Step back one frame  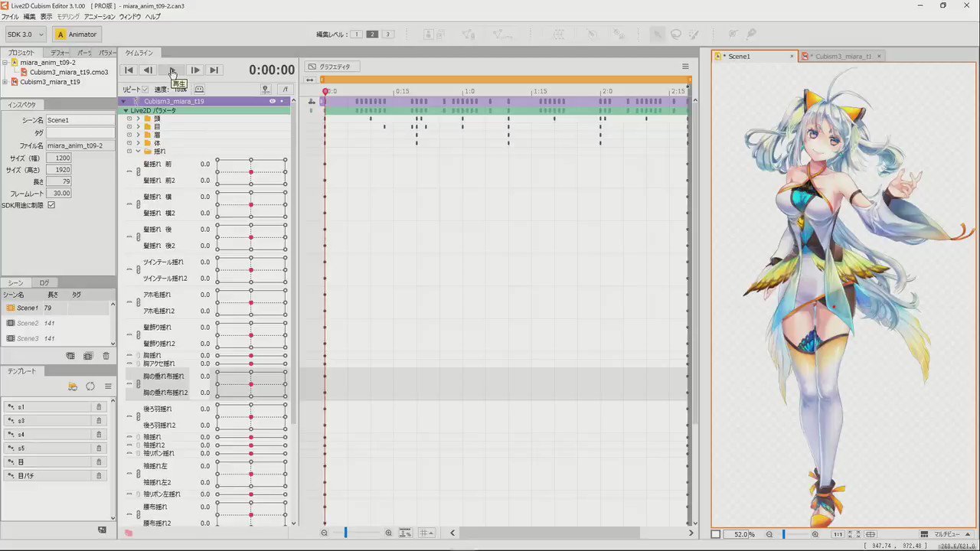[x=149, y=70]
